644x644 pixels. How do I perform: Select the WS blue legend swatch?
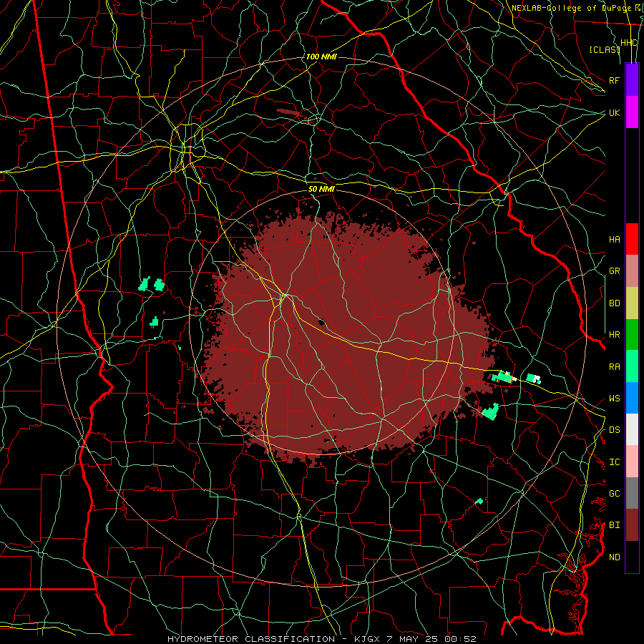632,398
